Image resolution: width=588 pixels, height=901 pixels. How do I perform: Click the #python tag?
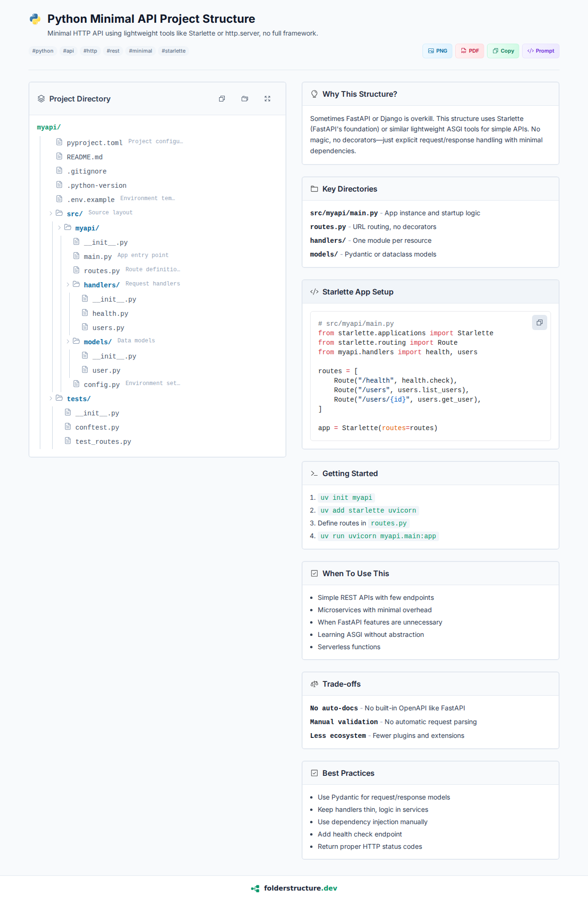(x=43, y=51)
